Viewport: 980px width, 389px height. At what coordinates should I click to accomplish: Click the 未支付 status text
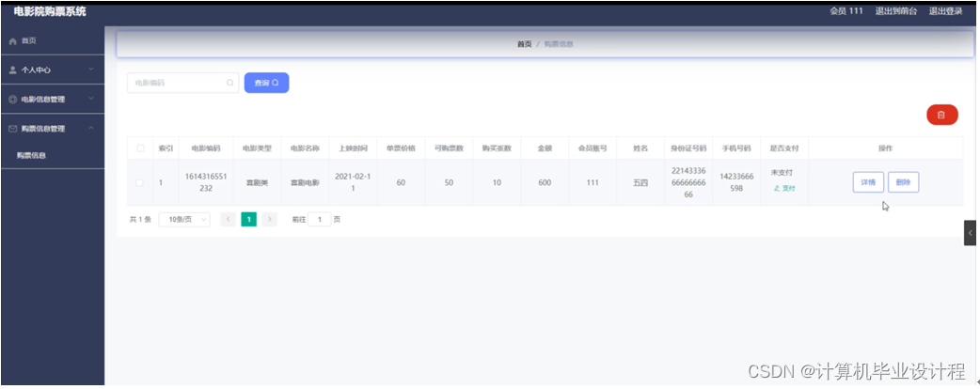(x=782, y=172)
